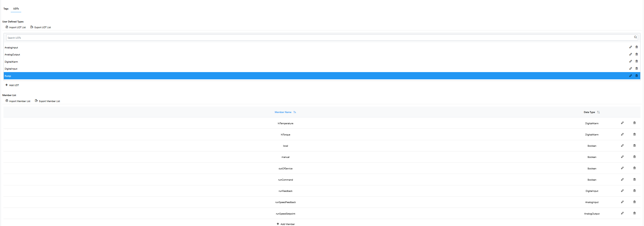The image size is (644, 226).
Task: Delete the hiTemperature member
Action: pyautogui.click(x=634, y=123)
